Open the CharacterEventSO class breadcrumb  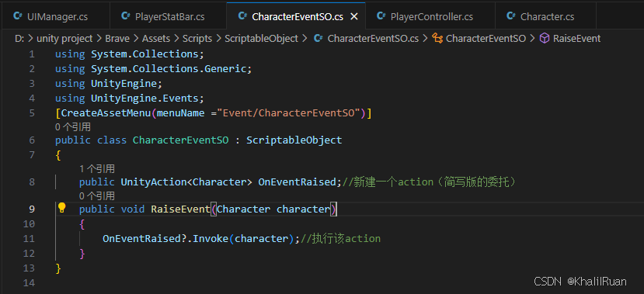[x=486, y=39]
